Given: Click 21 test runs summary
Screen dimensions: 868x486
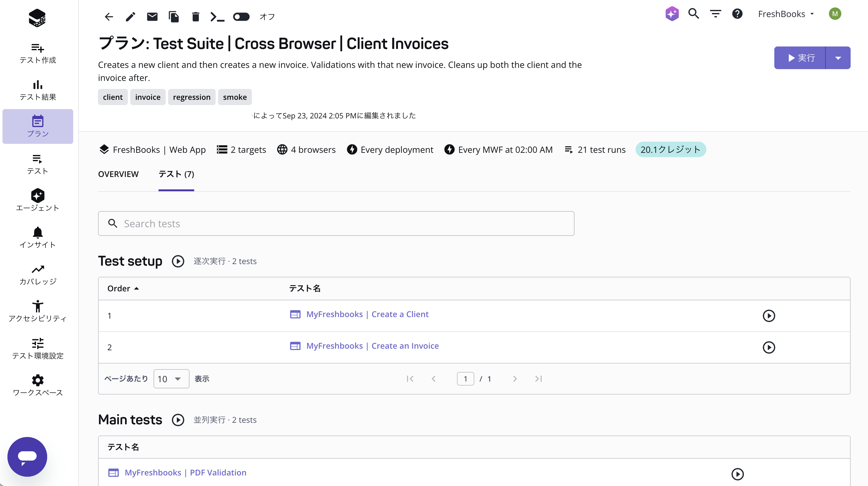Looking at the screenshot, I should pos(595,149).
